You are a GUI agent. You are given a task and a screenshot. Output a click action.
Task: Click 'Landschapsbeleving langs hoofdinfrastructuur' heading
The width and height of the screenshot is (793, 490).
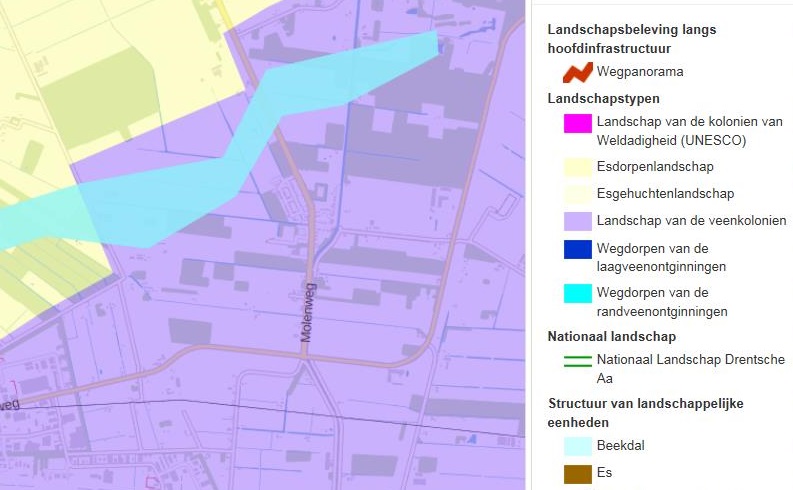(x=632, y=39)
